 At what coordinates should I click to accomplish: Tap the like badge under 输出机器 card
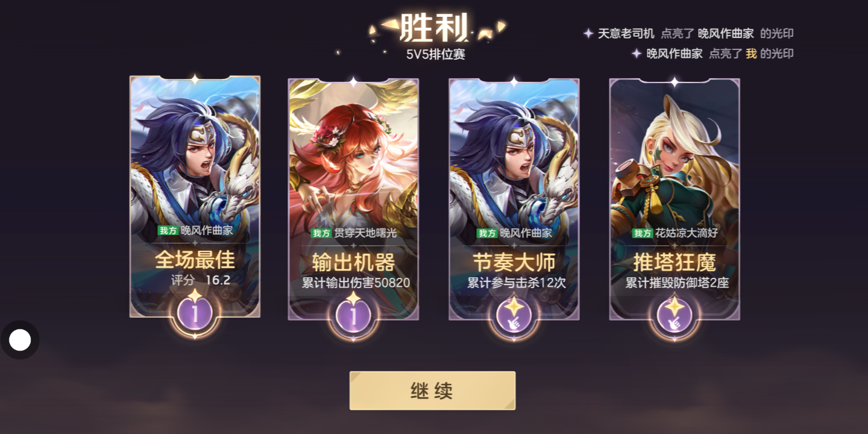(x=353, y=316)
